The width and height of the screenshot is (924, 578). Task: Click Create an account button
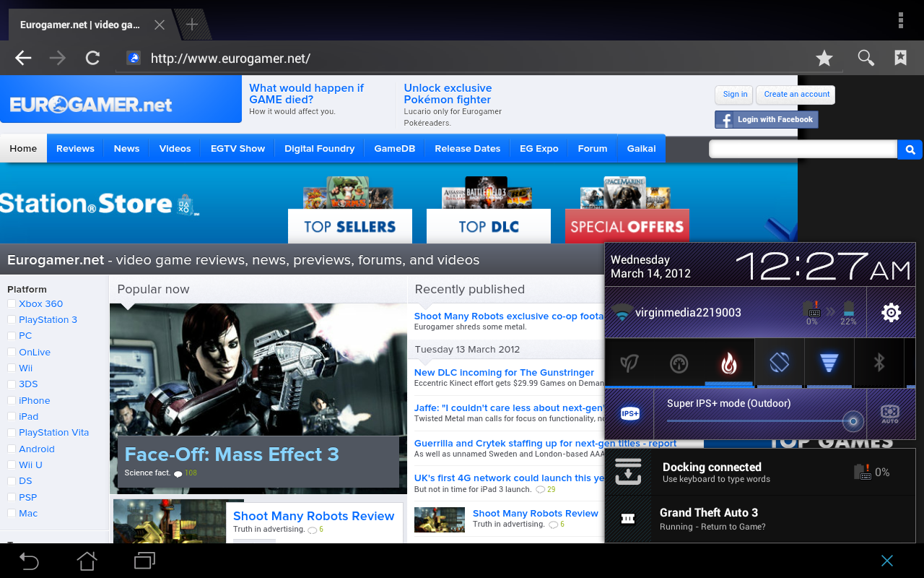coord(797,95)
